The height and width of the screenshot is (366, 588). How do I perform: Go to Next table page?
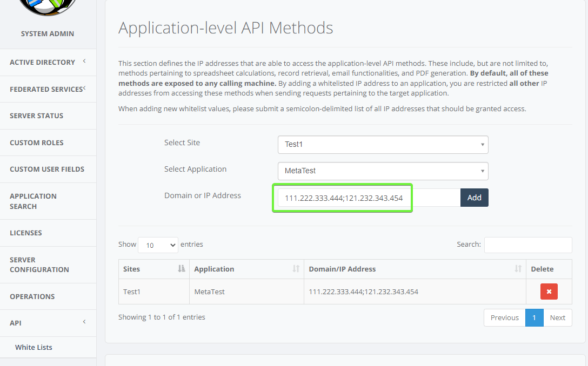[x=557, y=317]
